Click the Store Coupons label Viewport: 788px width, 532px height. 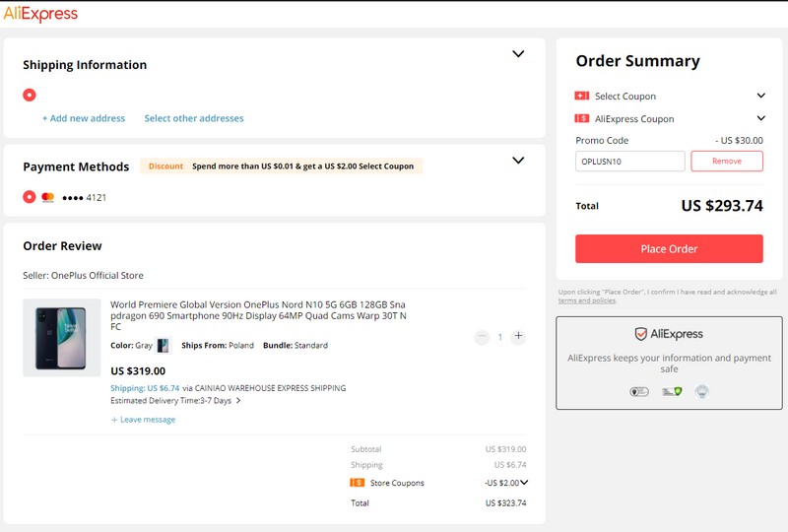click(397, 483)
